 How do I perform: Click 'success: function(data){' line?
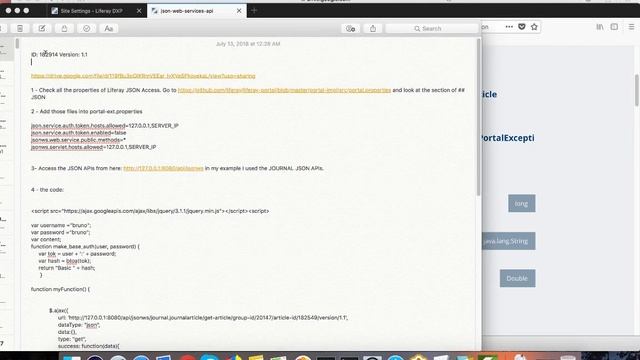point(89,346)
